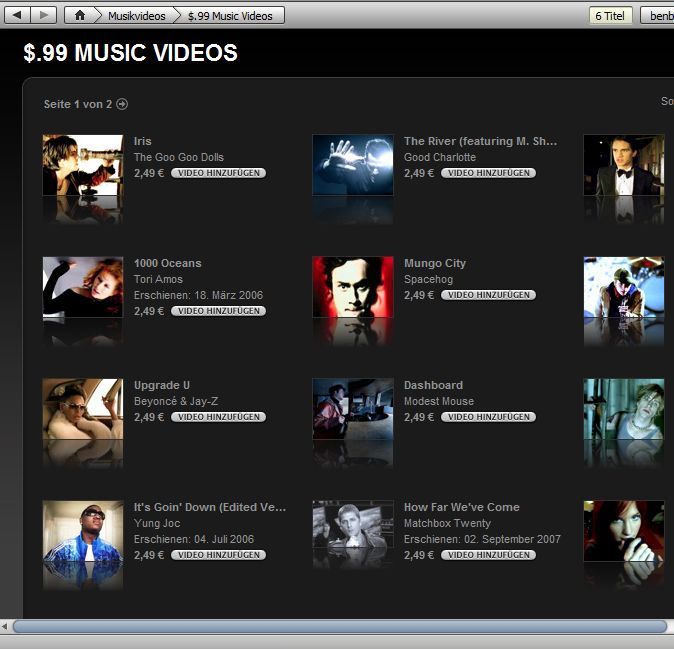Add the Upgrade U video
Viewport: 674px width, 649px height.
tap(218, 417)
